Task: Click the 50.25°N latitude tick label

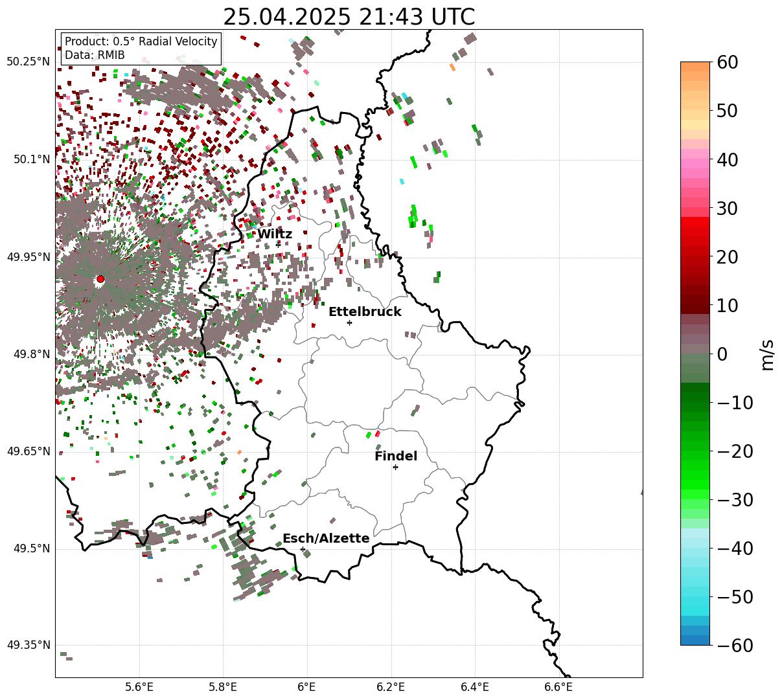Action: (28, 62)
